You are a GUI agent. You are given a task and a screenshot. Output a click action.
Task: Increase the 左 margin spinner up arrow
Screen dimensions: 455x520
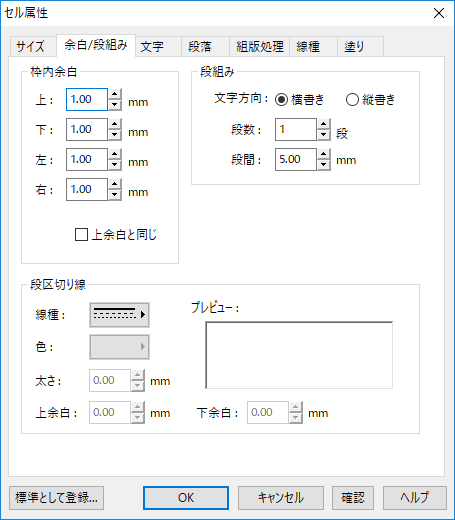[115, 154]
